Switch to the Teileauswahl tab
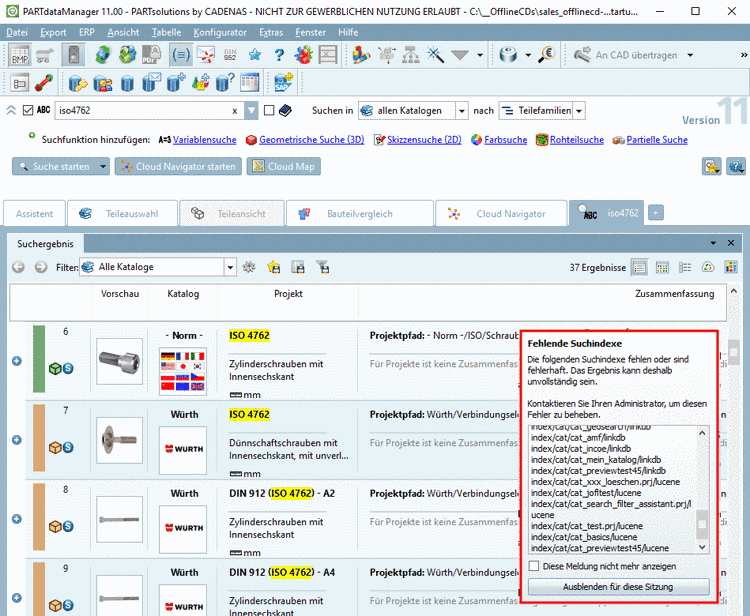Image resolution: width=750 pixels, height=616 pixels. click(x=122, y=213)
